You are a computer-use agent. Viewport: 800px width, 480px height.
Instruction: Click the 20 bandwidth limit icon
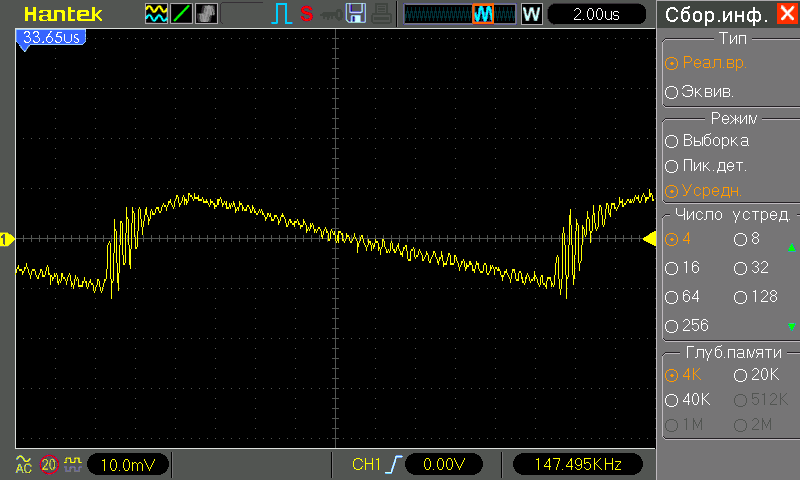click(48, 464)
